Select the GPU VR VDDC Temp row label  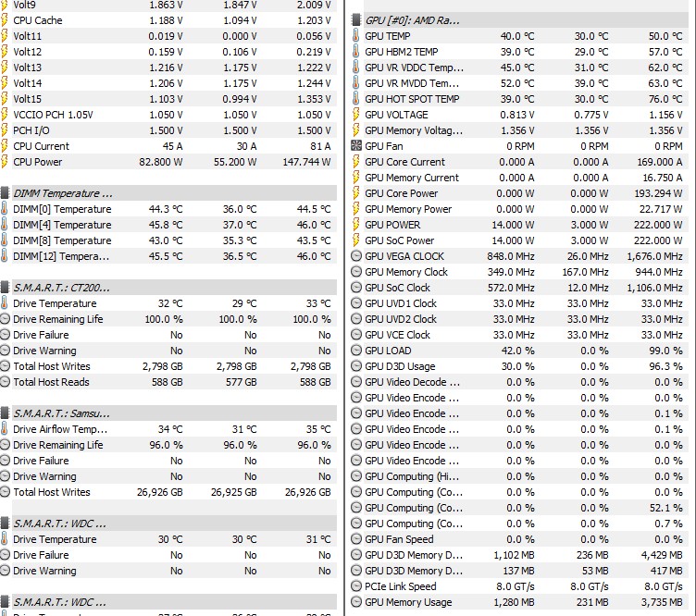click(x=414, y=68)
